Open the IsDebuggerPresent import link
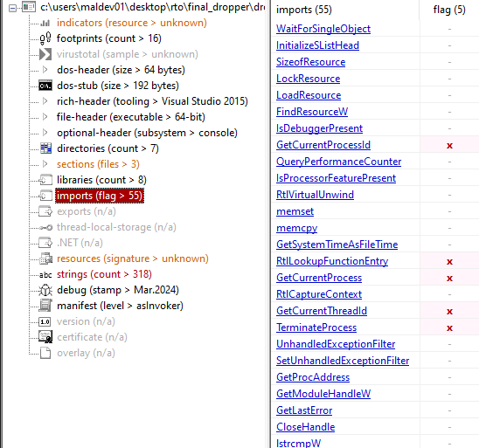The height and width of the screenshot is (448, 479). (x=319, y=128)
